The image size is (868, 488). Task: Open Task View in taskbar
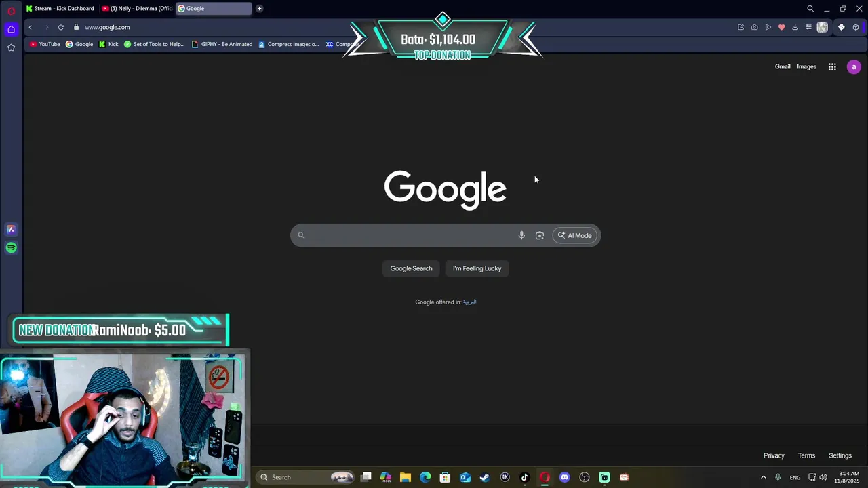point(366,477)
